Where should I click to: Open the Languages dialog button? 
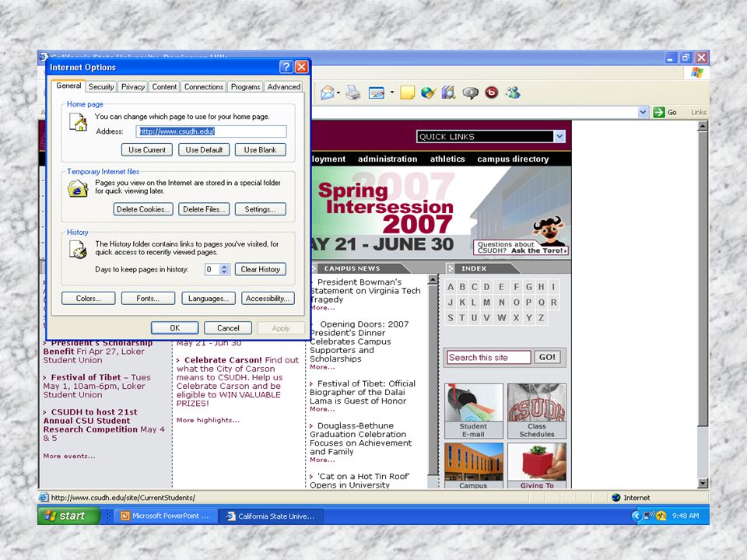click(209, 299)
